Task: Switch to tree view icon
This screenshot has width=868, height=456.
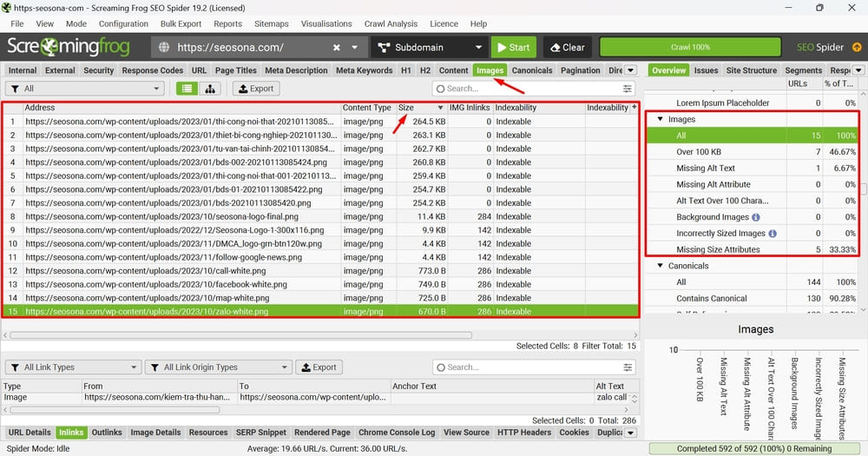Action: pos(210,89)
